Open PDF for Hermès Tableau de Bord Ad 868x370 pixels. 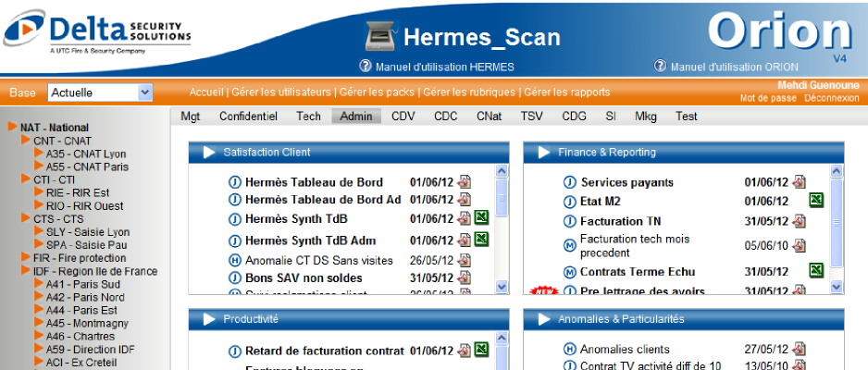(464, 199)
